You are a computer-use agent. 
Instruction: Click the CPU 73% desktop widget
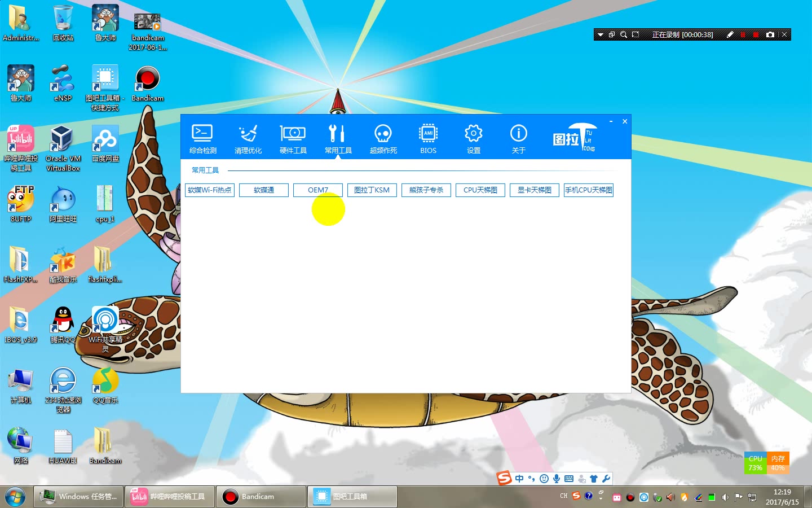coord(755,463)
